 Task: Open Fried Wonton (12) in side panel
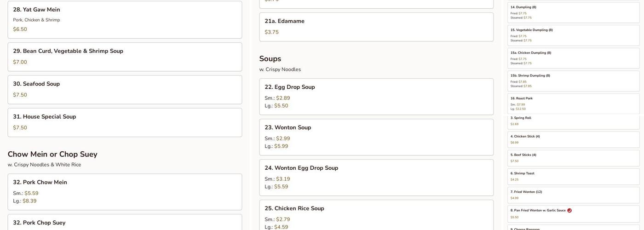click(573, 195)
